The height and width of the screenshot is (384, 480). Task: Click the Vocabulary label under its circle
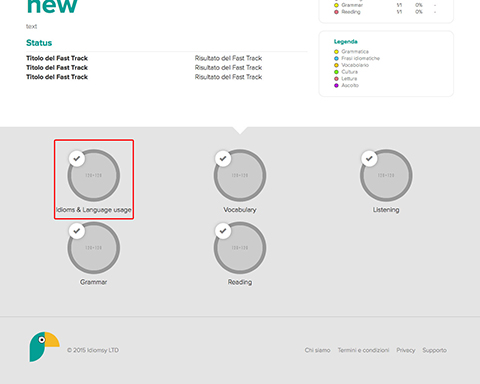pos(240,210)
